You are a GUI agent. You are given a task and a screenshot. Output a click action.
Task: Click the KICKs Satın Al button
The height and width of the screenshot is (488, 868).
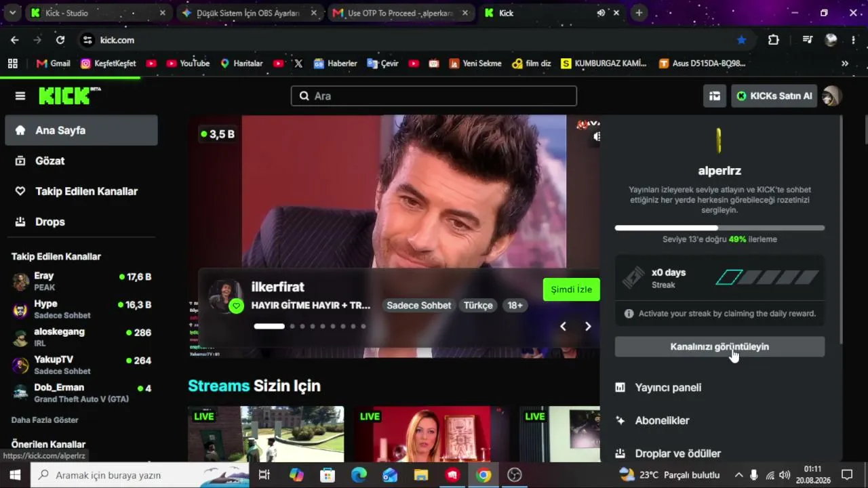pyautogui.click(x=774, y=96)
